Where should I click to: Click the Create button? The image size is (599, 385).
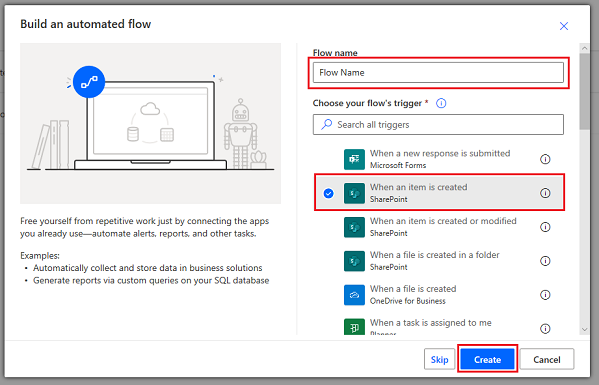pos(487,359)
